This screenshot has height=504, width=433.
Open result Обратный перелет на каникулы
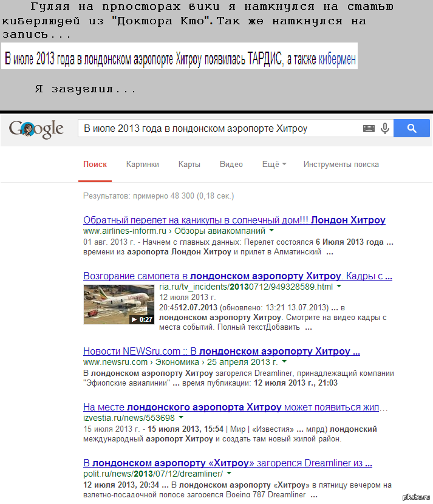pyautogui.click(x=234, y=220)
